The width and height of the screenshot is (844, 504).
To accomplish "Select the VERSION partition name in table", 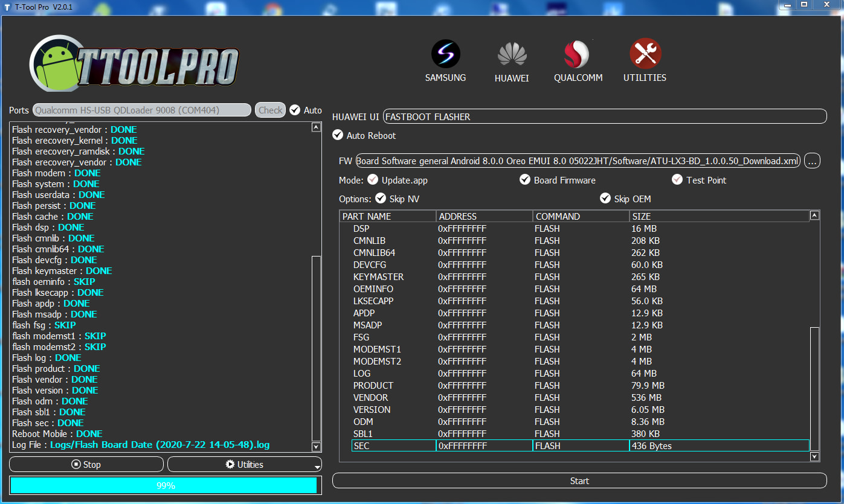I will point(372,410).
